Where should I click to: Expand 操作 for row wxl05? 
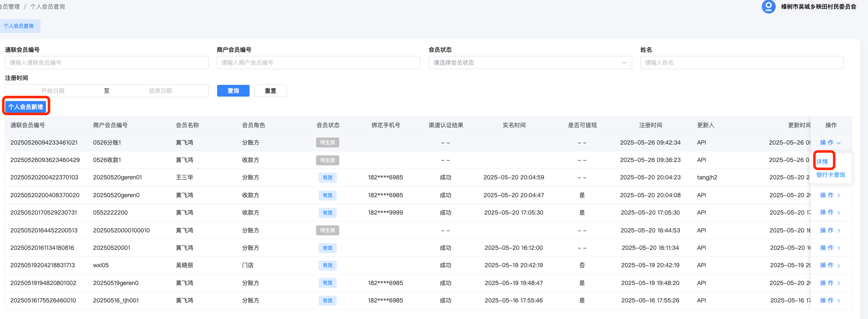[x=830, y=265]
